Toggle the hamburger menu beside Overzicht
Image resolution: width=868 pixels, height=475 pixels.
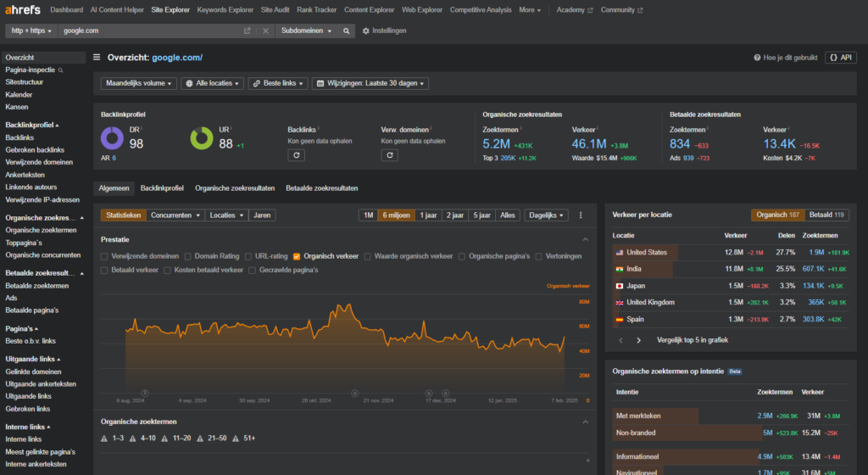[97, 58]
